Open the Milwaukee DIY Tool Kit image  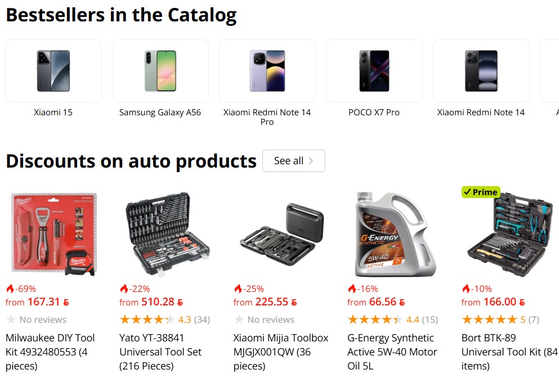point(54,234)
